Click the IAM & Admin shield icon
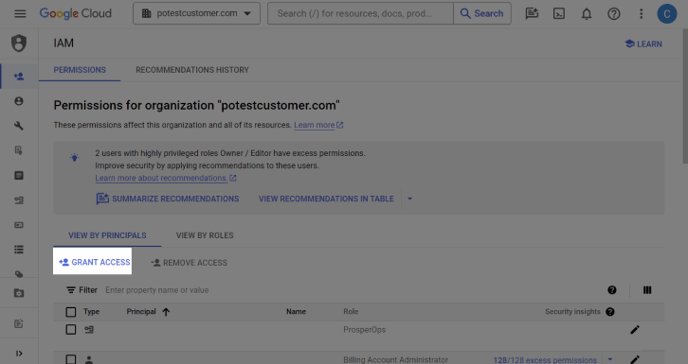Viewport: 688px width, 364px height. tap(19, 43)
